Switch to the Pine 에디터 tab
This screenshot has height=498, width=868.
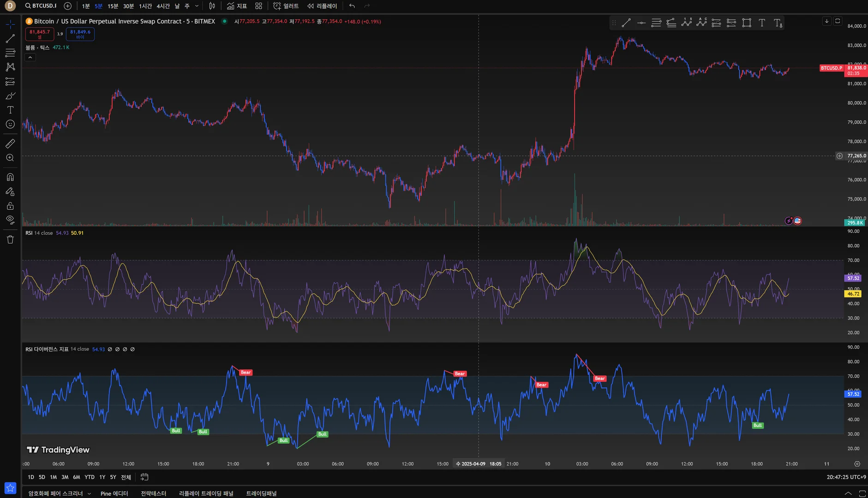[x=114, y=493]
